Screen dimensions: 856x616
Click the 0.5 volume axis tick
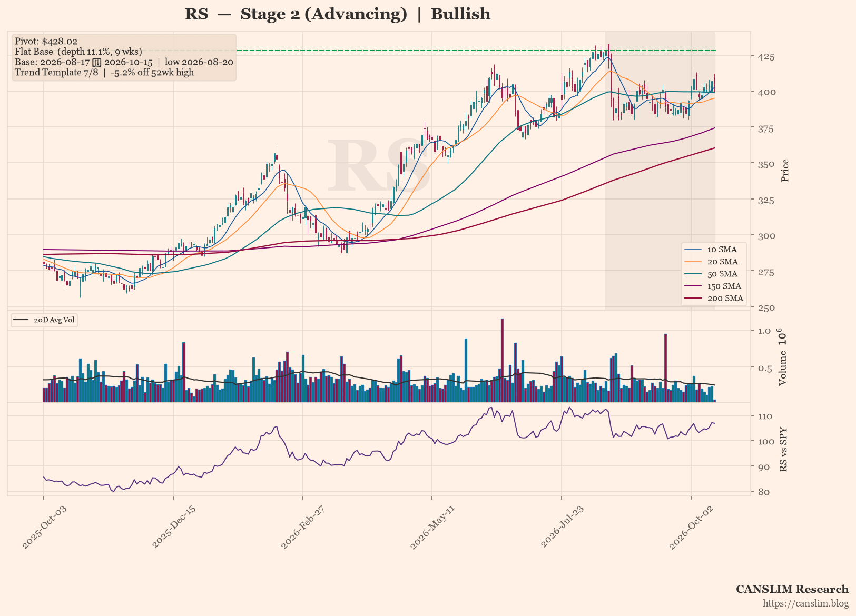coord(764,368)
